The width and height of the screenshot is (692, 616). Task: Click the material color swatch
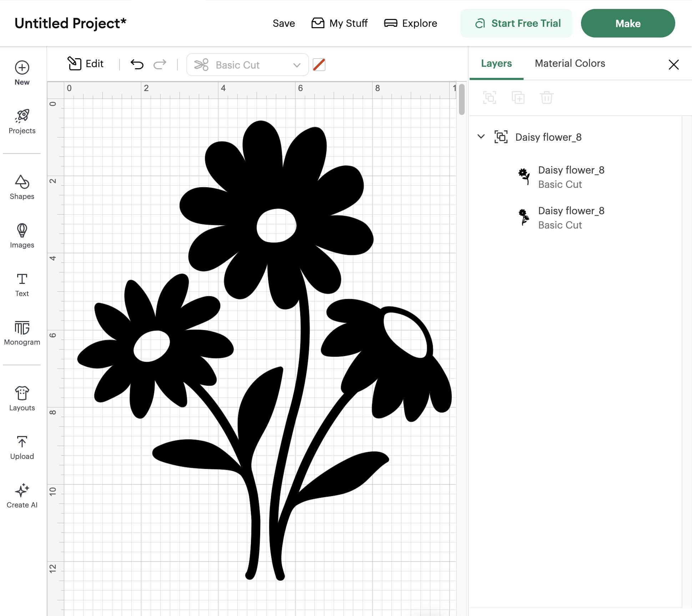[x=319, y=65]
